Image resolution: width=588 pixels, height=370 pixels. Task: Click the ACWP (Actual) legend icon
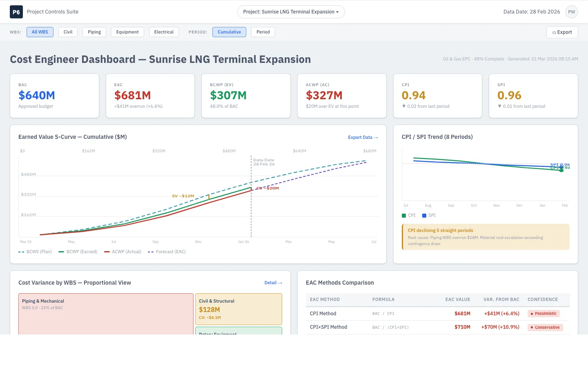click(107, 252)
